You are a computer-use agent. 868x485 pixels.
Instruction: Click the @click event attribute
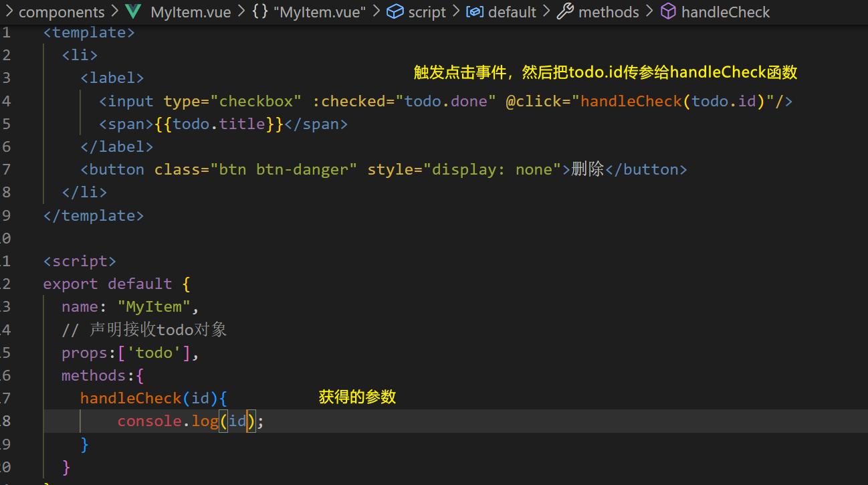click(x=534, y=101)
